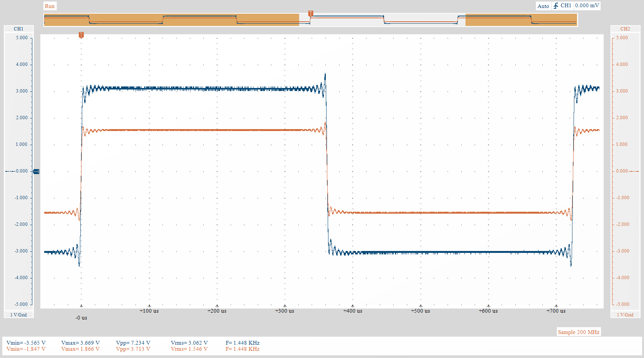
Task: Click the rising edge trigger slope icon
Action: click(556, 6)
